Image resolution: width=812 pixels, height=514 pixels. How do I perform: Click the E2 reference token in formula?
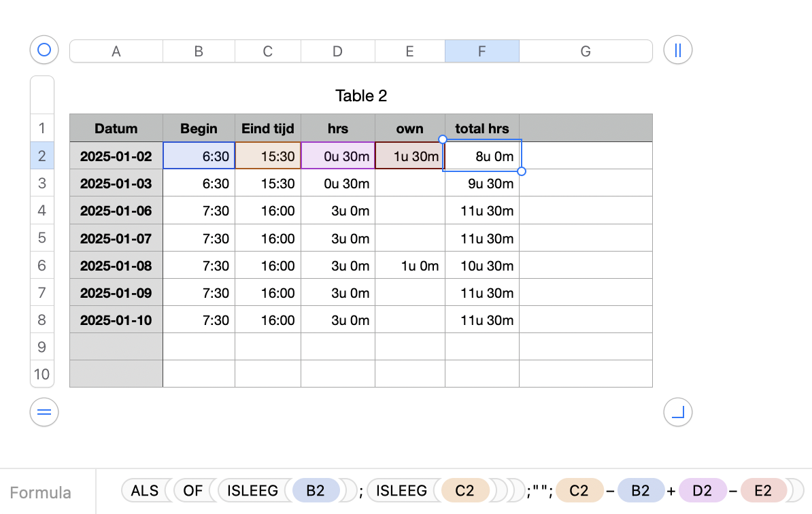tap(763, 491)
